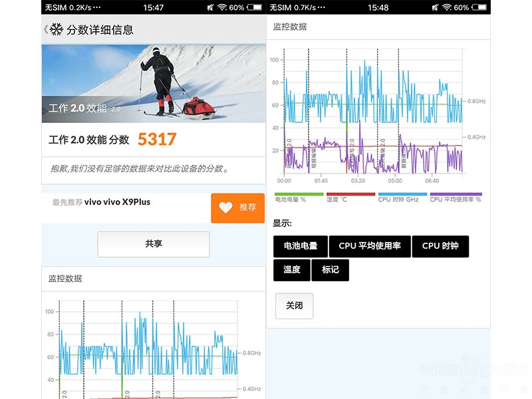Tap the 5317 score value

[x=157, y=140]
